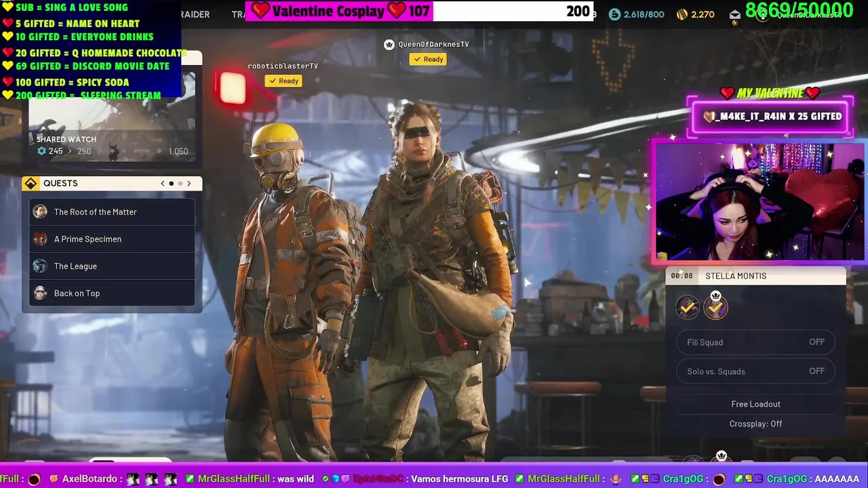Open the Shared Watch event card
The width and height of the screenshot is (868, 488).
click(112, 114)
